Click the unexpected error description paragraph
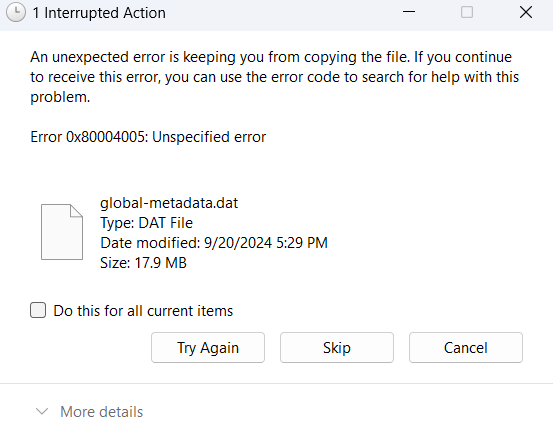The height and width of the screenshot is (431, 553). point(275,77)
